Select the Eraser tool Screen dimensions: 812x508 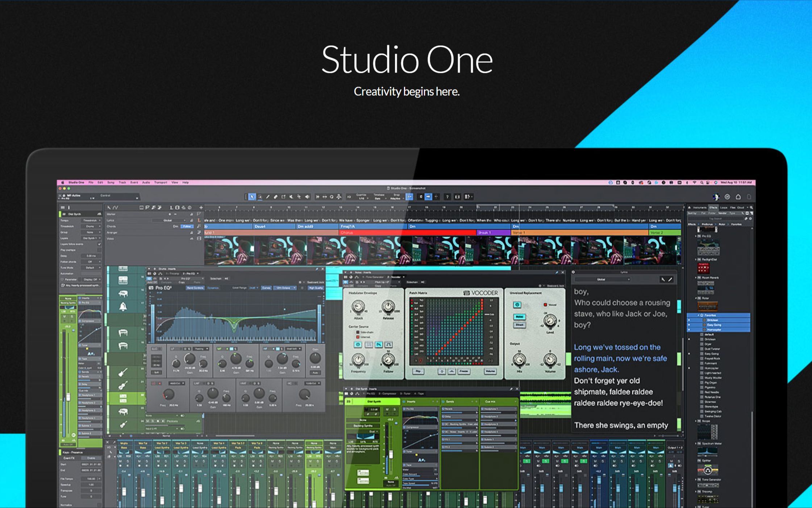276,197
